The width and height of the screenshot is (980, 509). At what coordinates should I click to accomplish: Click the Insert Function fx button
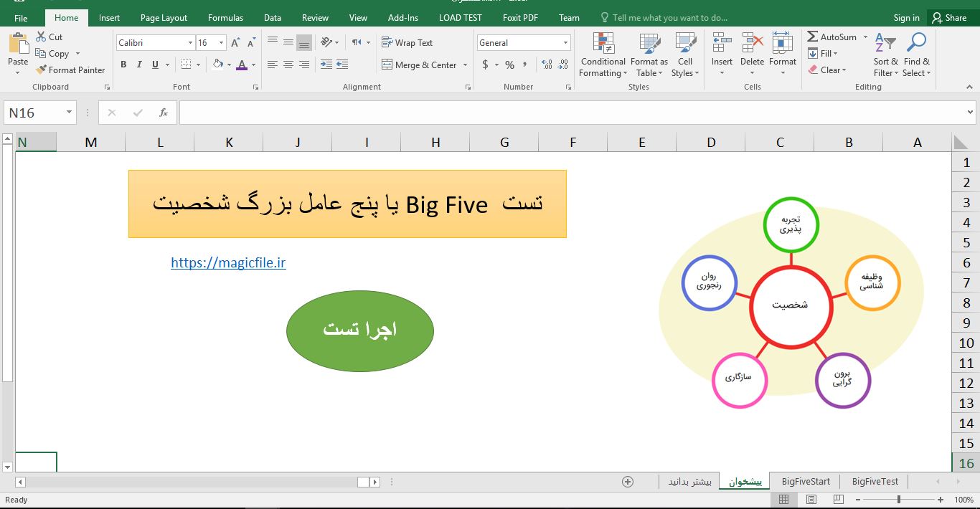pyautogui.click(x=163, y=113)
